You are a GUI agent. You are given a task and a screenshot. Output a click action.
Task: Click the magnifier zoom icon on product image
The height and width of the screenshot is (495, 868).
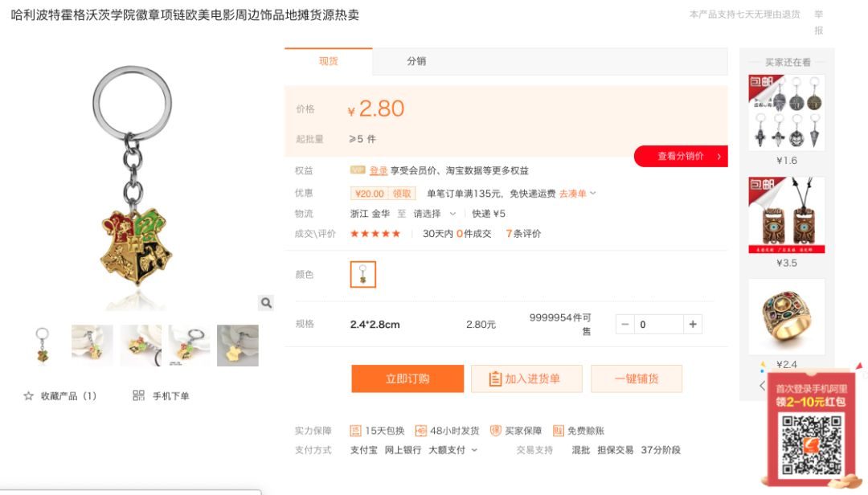pyautogui.click(x=266, y=303)
